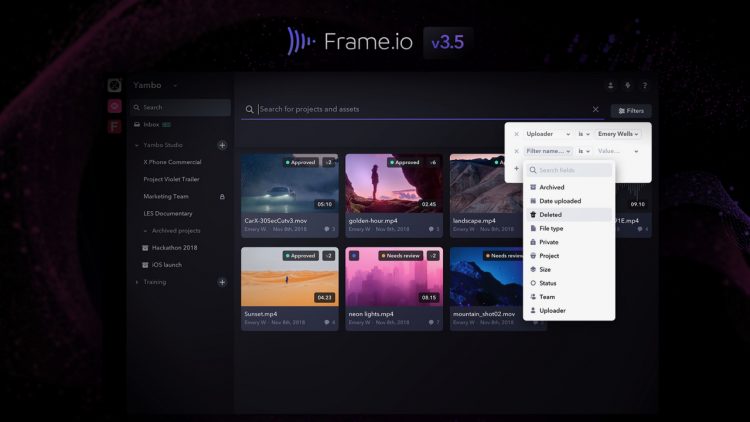
Task: Open X Phone Commercial project
Action: coord(173,162)
